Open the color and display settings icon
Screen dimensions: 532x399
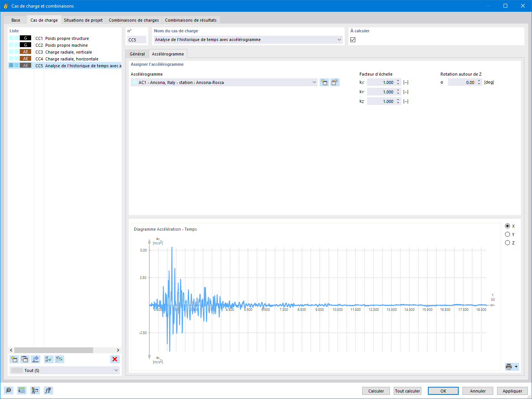35,390
